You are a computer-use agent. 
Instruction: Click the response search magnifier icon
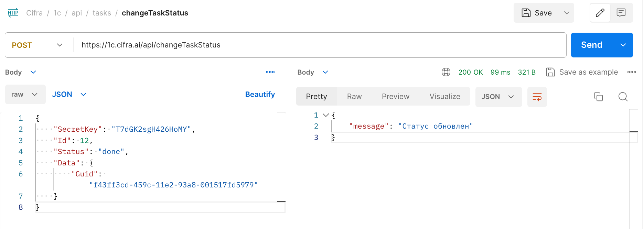(x=623, y=97)
